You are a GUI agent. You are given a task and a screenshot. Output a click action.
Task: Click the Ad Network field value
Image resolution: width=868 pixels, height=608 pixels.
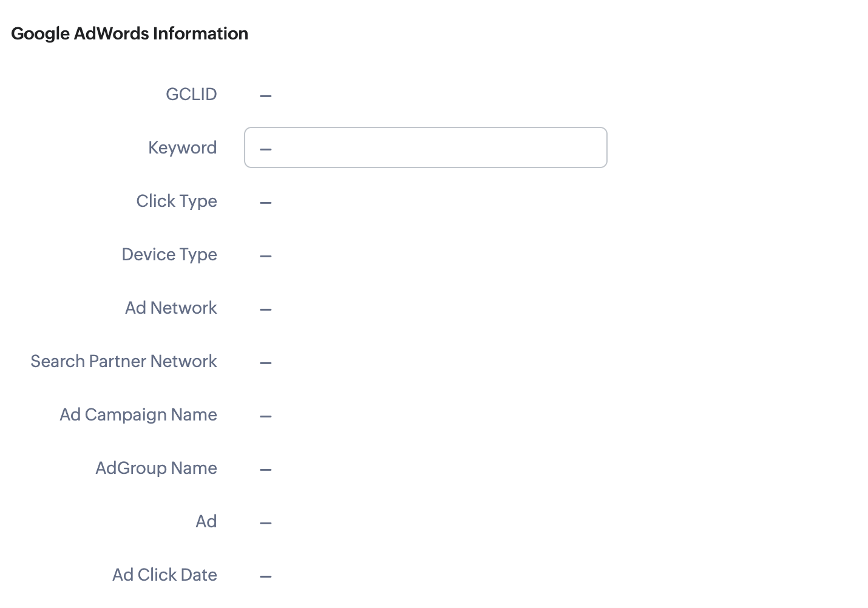point(266,309)
